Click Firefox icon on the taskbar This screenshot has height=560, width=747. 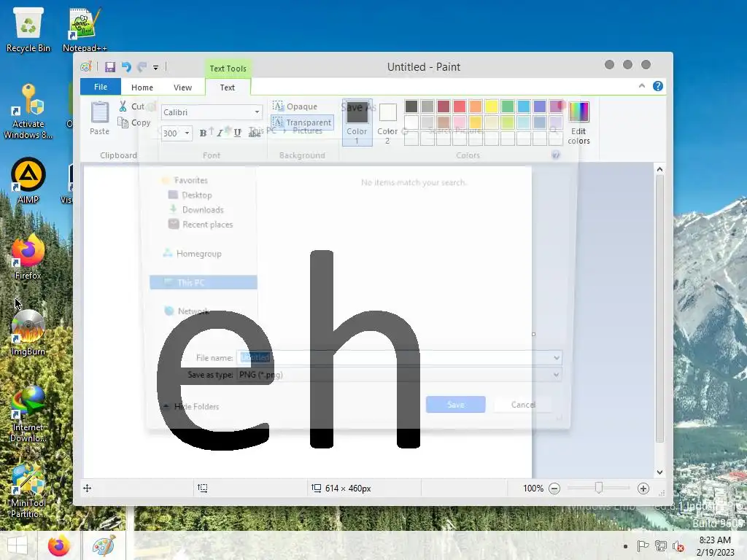59,545
